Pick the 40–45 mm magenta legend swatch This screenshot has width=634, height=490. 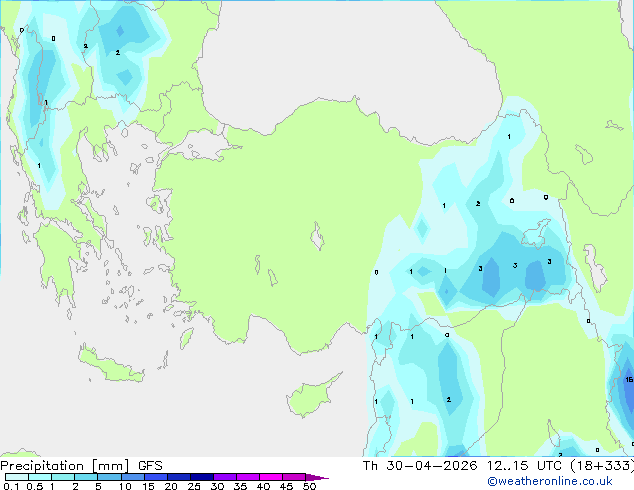point(271,477)
